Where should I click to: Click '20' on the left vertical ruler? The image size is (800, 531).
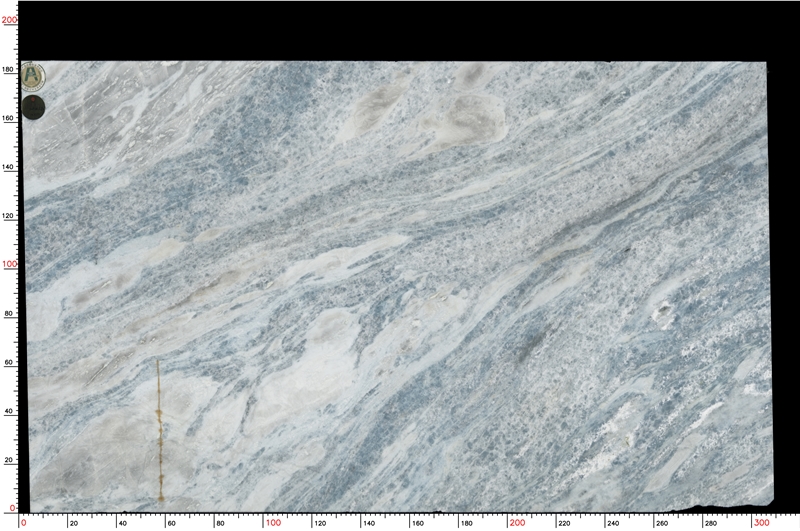tap(8, 460)
